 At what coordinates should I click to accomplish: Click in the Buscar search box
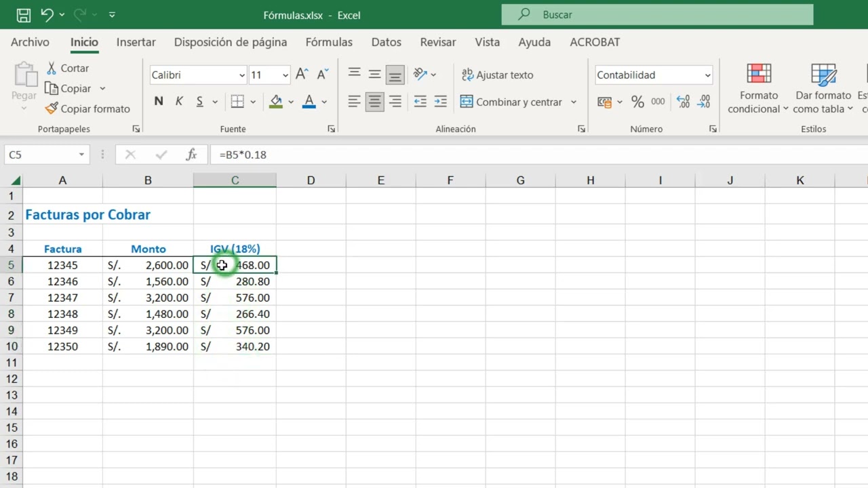[x=657, y=14]
